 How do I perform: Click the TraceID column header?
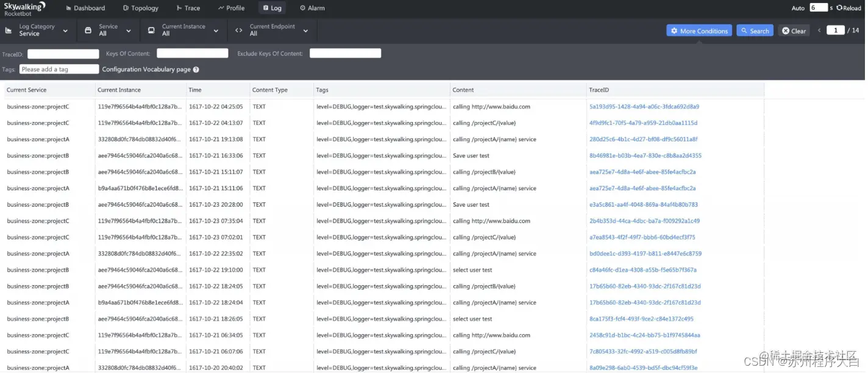(599, 90)
